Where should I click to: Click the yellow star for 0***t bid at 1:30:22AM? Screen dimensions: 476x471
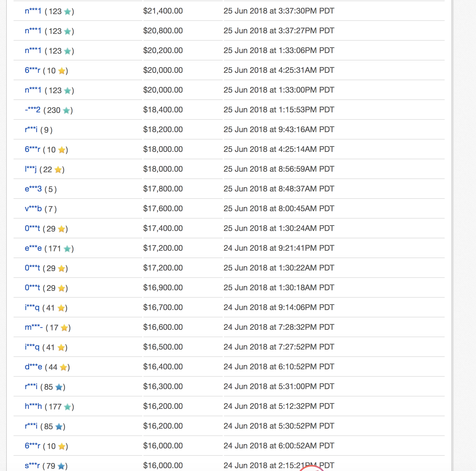(61, 269)
